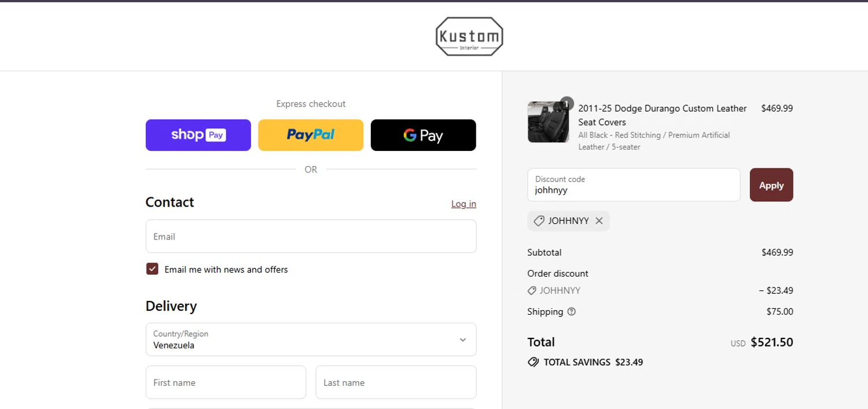
Task: Click the USD currency label
Action: (x=738, y=344)
